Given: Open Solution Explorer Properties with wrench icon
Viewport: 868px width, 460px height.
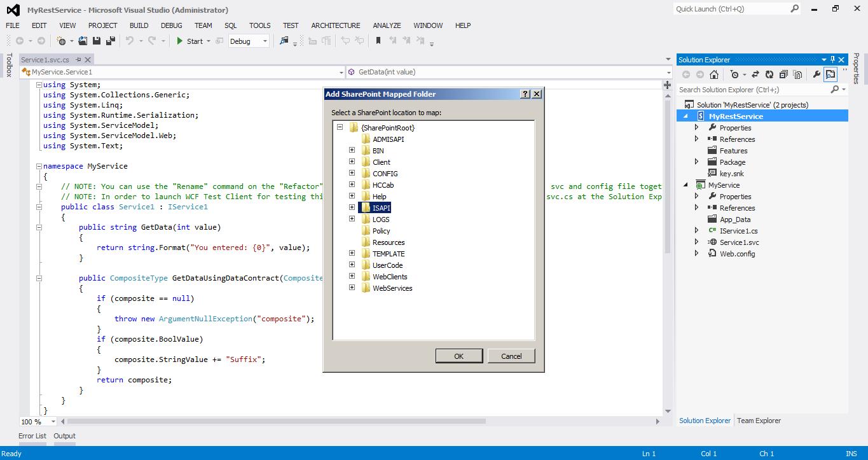Looking at the screenshot, I should pyautogui.click(x=816, y=75).
